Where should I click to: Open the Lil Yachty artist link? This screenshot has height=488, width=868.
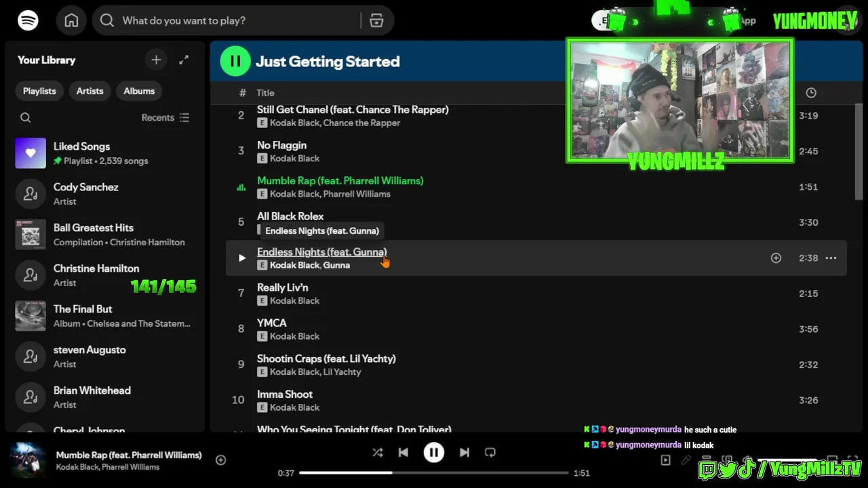tap(342, 372)
